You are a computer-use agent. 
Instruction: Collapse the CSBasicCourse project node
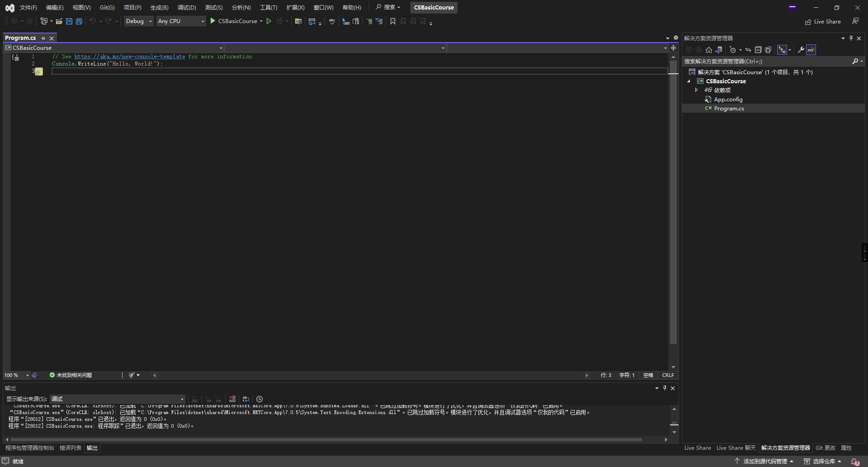click(x=689, y=81)
